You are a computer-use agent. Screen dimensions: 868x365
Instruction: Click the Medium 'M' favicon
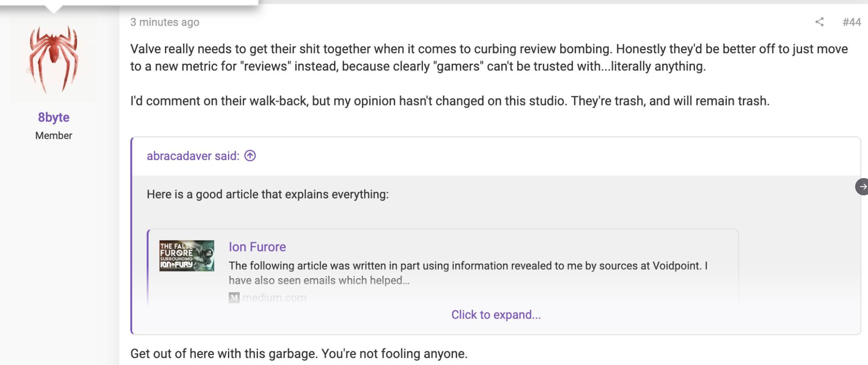pyautogui.click(x=234, y=298)
